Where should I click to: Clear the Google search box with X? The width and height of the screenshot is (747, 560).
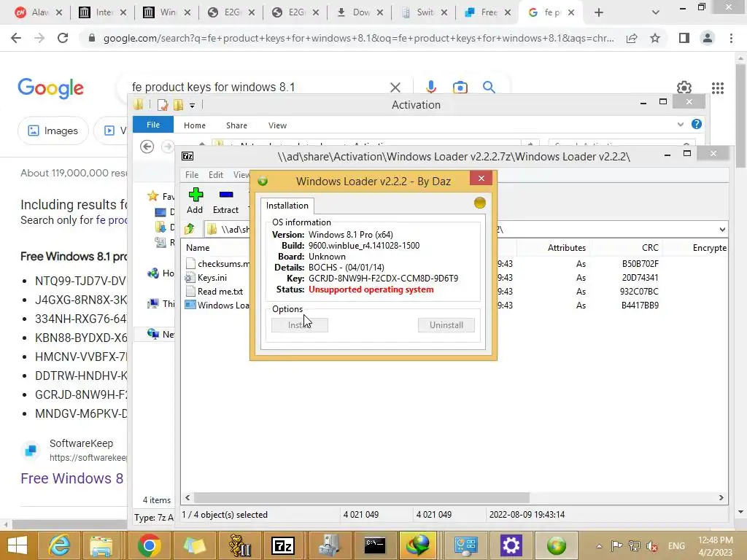point(395,87)
